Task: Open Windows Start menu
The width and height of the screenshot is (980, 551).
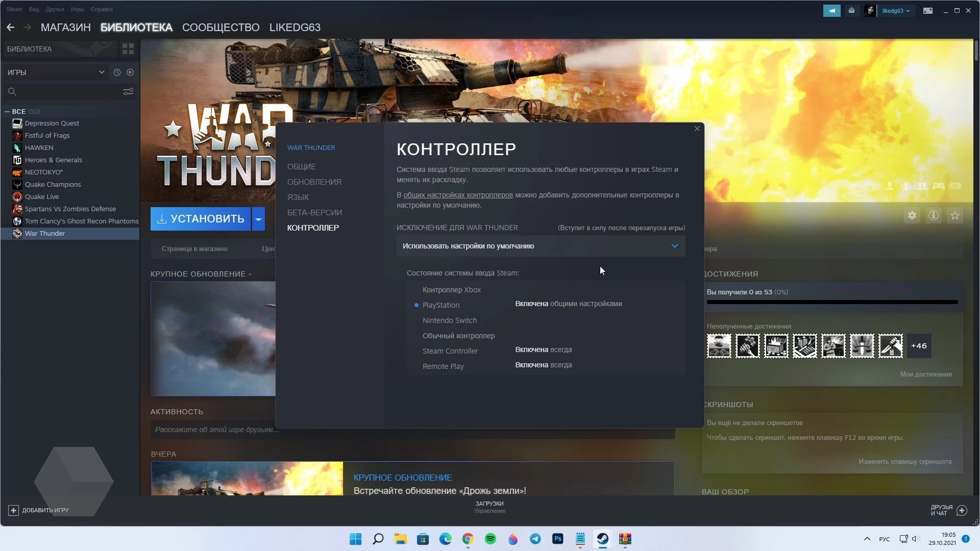Action: [356, 539]
